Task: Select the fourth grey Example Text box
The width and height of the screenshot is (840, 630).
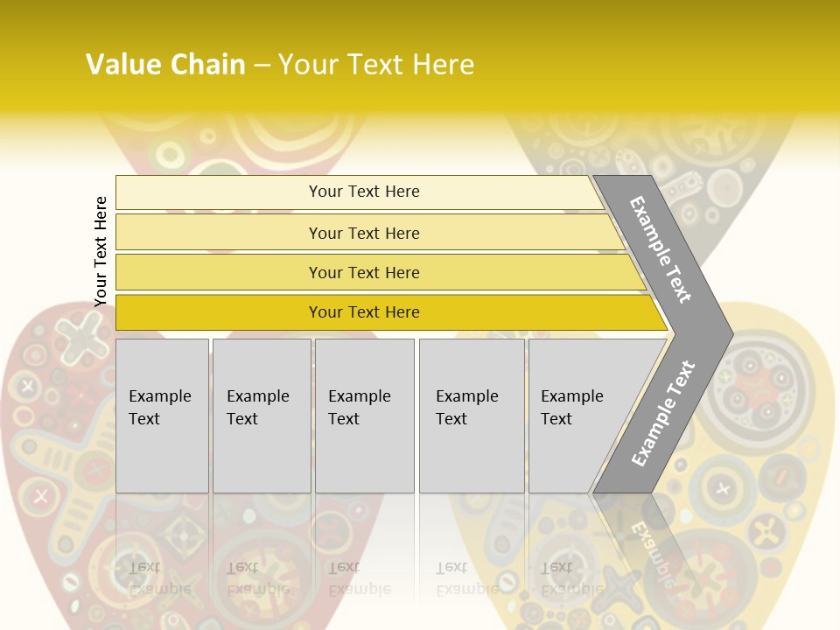Action: pos(471,416)
